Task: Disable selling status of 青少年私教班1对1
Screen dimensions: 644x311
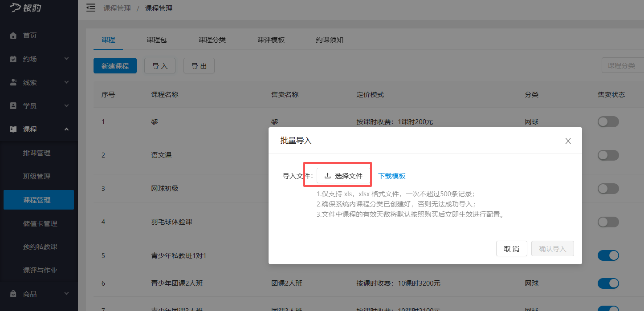Action: coord(608,255)
